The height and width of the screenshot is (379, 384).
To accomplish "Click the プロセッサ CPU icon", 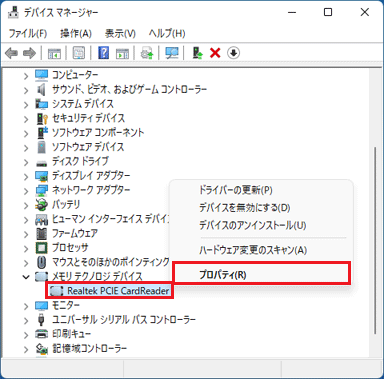I will (41, 248).
